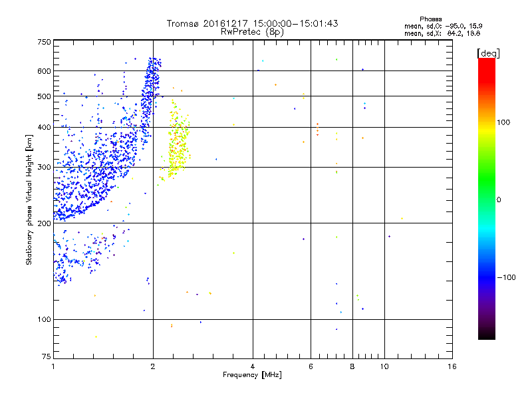Click the colorbar tick label '0'
Screen dimensions: 532x399
coord(499,200)
